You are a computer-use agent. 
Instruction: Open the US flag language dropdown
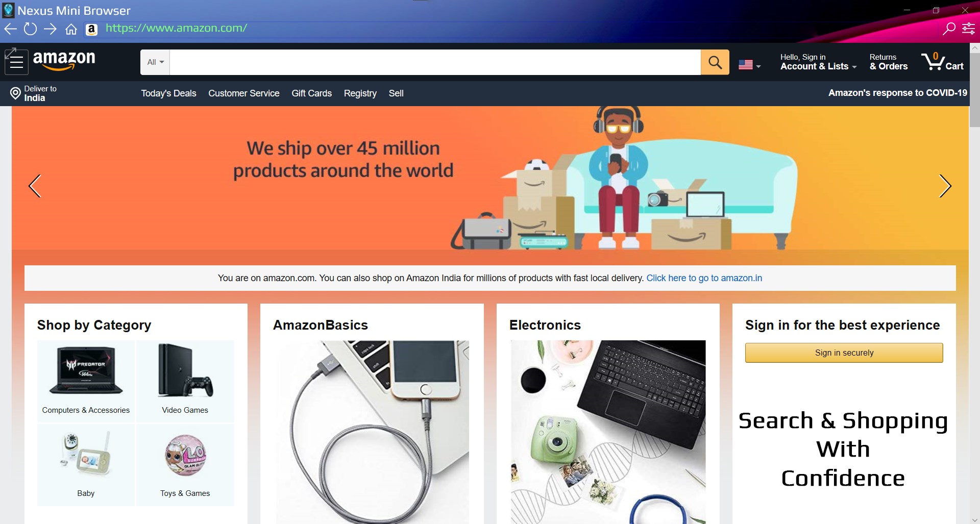[749, 65]
